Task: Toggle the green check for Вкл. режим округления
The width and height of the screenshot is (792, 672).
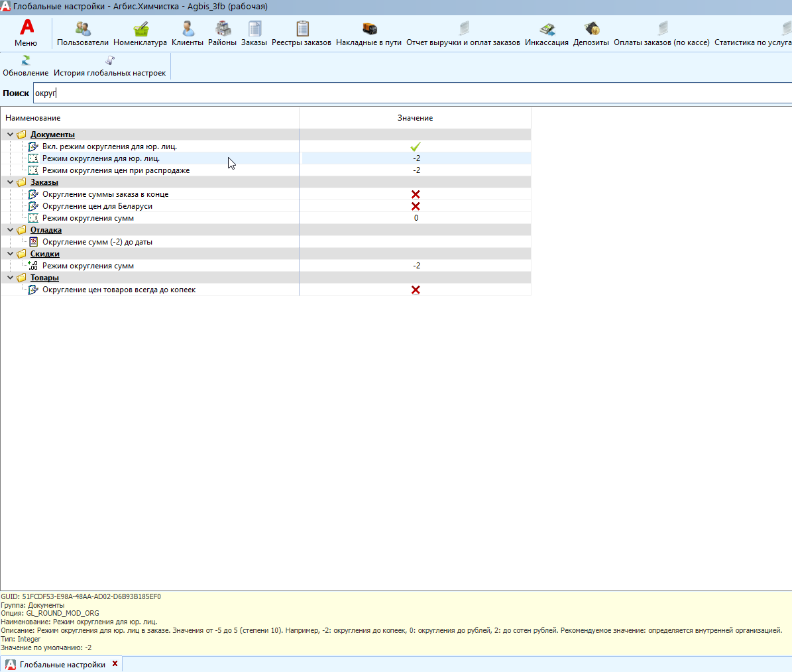Action: pos(415,146)
